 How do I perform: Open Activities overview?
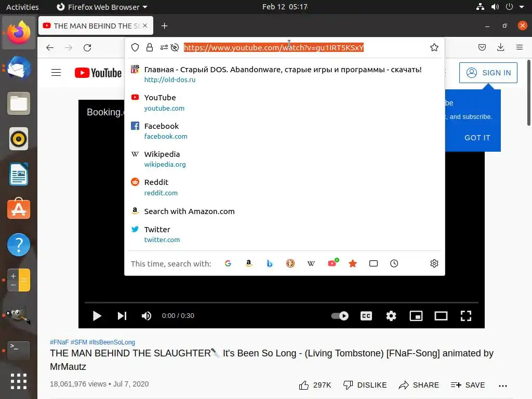pyautogui.click(x=22, y=7)
